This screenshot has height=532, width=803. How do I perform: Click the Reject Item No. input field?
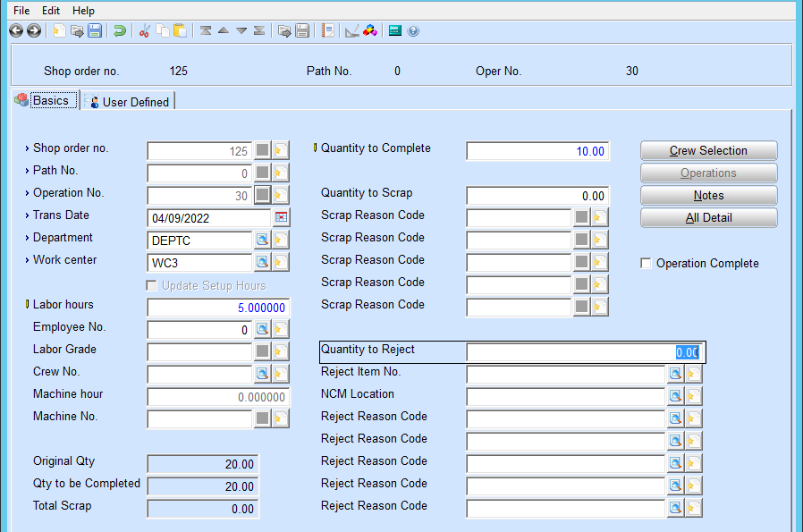[x=566, y=375]
